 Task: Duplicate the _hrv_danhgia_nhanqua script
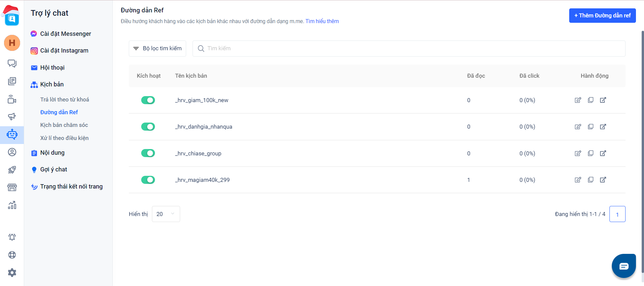point(591,127)
